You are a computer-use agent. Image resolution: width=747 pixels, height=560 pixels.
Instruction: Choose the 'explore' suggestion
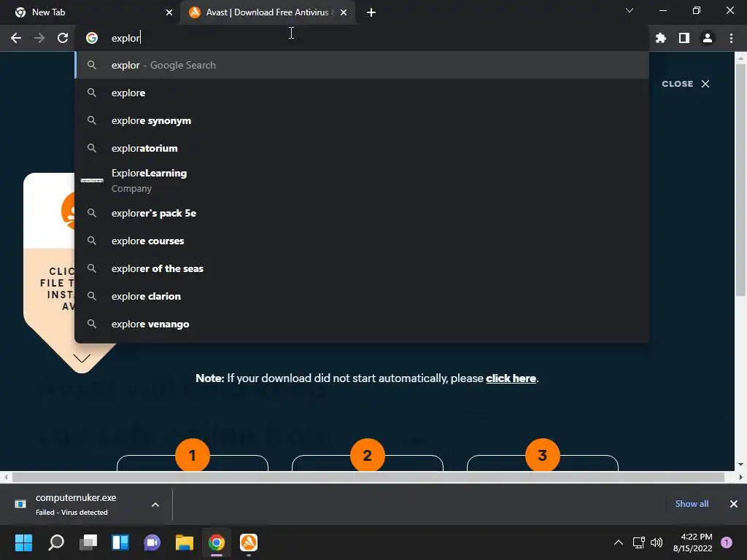(x=362, y=93)
